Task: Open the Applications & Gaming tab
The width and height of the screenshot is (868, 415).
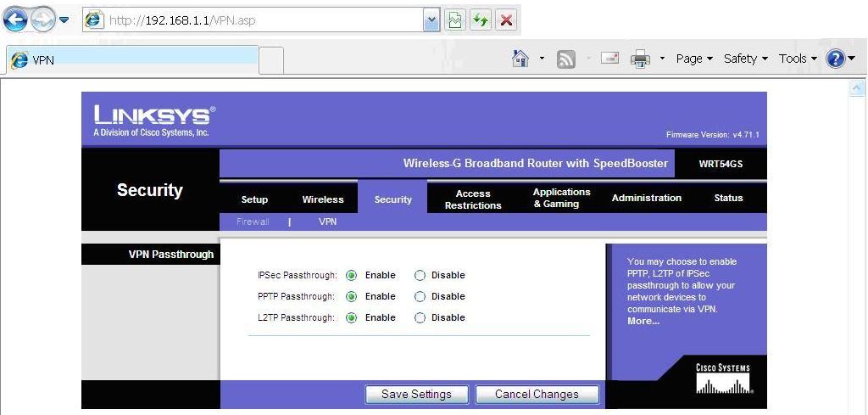Action: point(561,198)
